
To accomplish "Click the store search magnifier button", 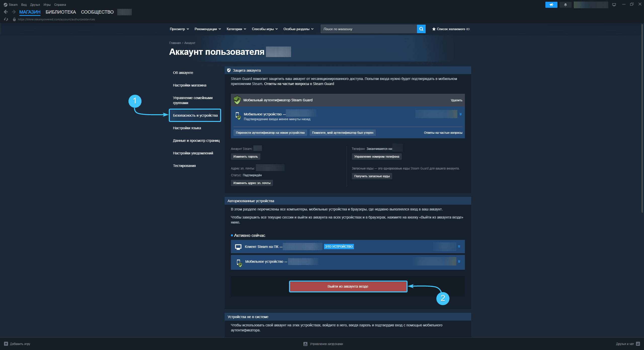I will (421, 29).
